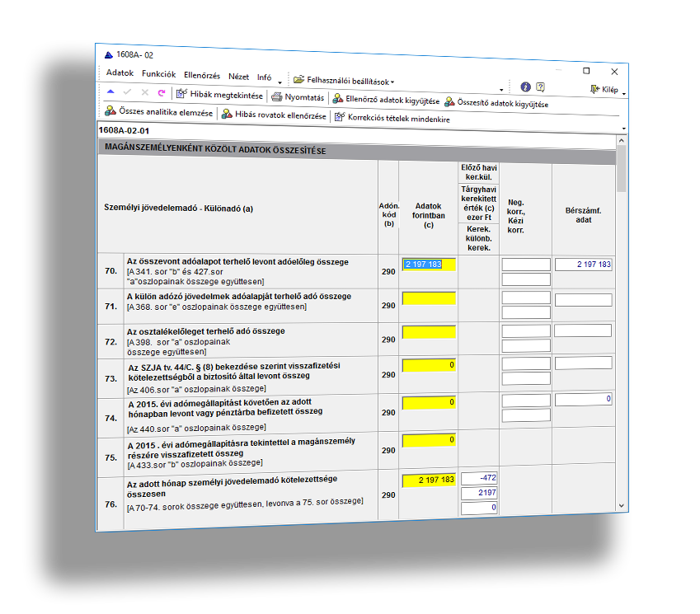Select the row 70 yellow field 2 197 183

[x=429, y=265]
